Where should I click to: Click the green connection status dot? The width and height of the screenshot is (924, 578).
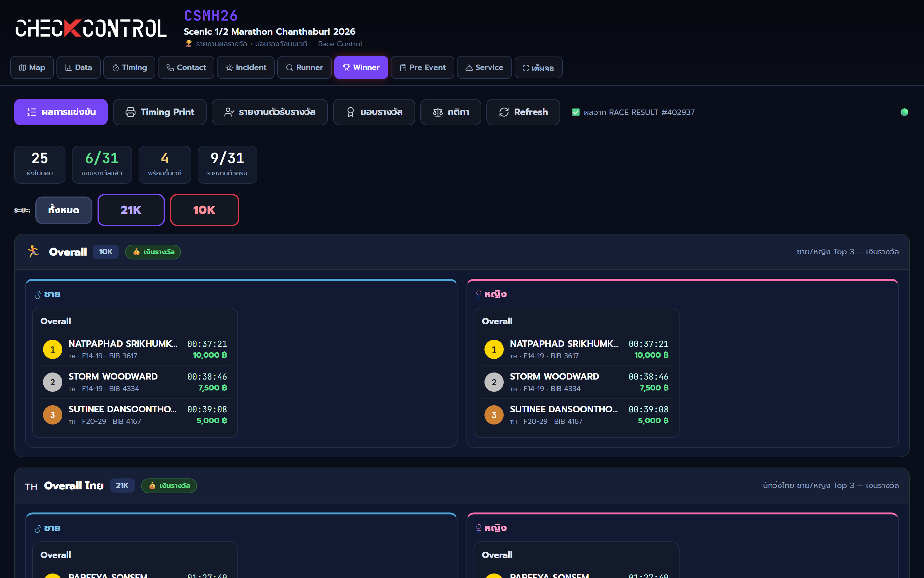click(x=904, y=112)
